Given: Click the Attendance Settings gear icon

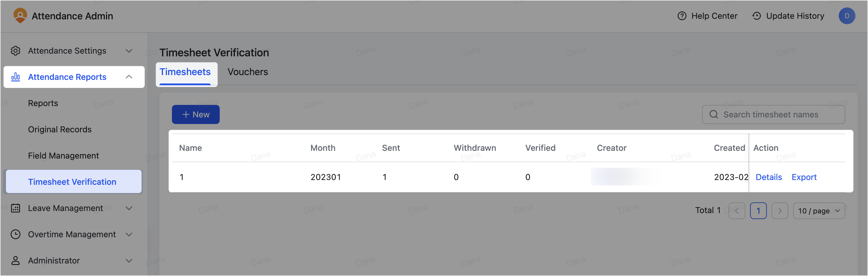Looking at the screenshot, I should [16, 50].
